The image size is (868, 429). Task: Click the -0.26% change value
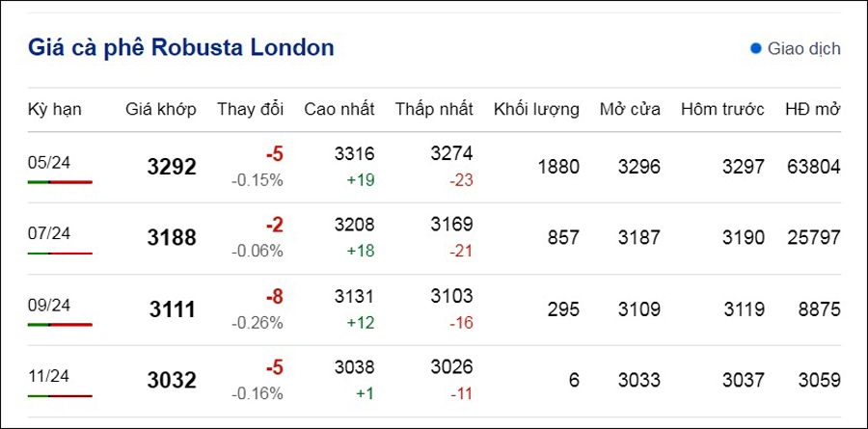coord(258,323)
